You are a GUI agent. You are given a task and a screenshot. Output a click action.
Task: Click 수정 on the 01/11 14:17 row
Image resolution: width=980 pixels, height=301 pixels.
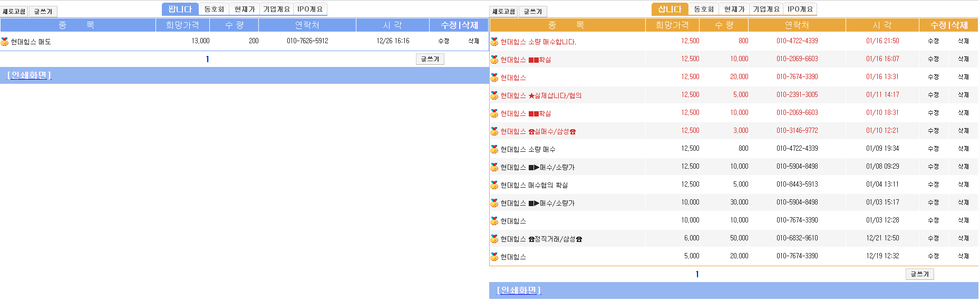(934, 95)
